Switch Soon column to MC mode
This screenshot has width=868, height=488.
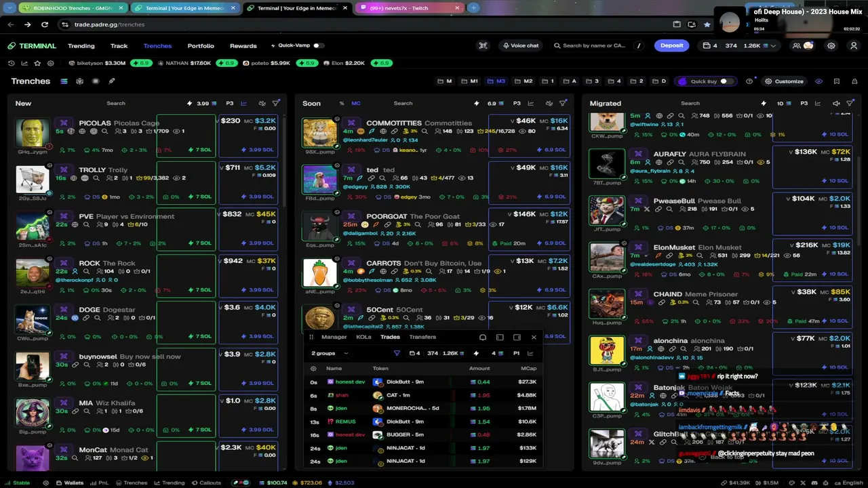356,103
